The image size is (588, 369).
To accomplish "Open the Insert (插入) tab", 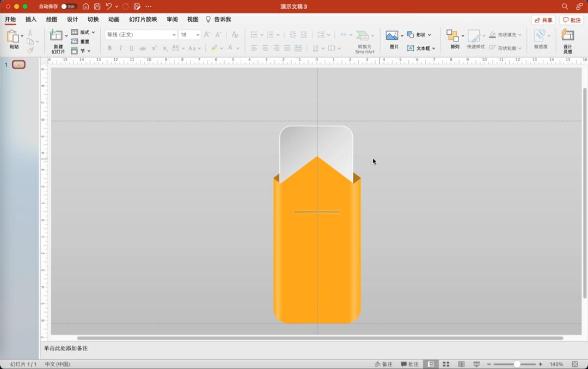I will (x=31, y=20).
